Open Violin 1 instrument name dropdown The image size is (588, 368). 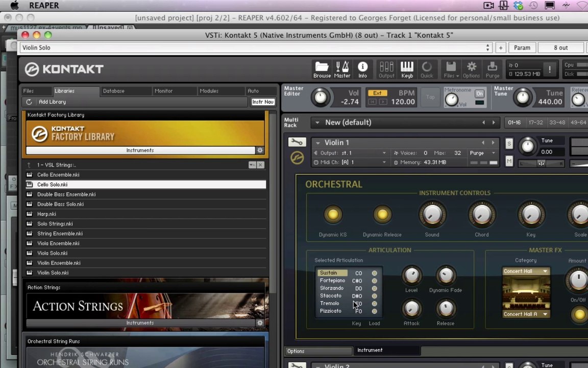tap(317, 143)
